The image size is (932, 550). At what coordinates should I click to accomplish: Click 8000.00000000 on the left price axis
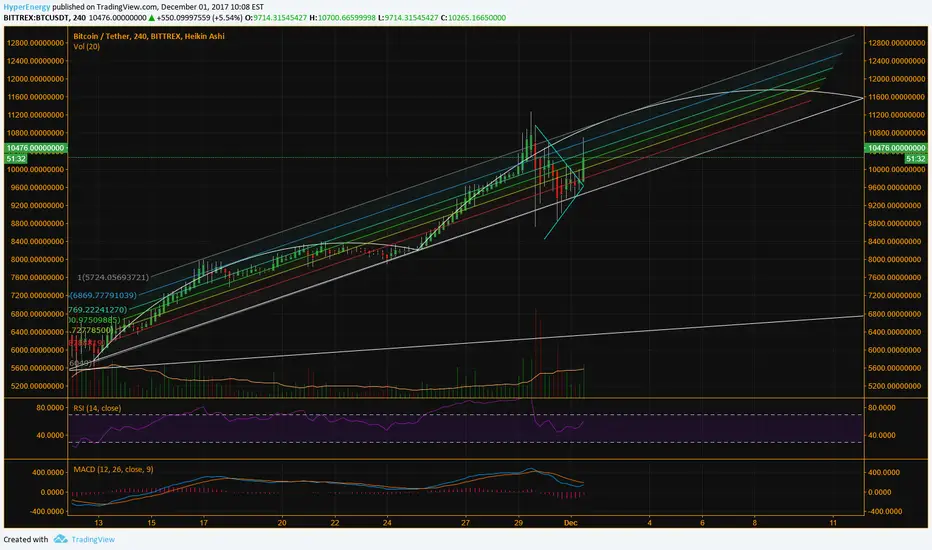38,259
